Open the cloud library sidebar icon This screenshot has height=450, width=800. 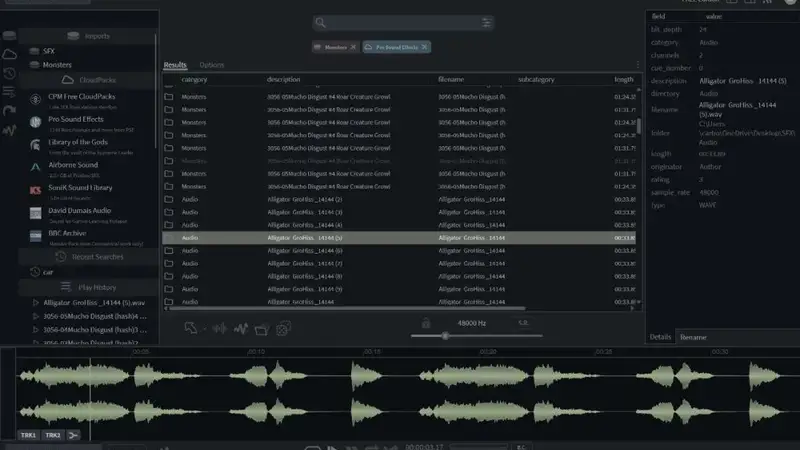(9, 54)
